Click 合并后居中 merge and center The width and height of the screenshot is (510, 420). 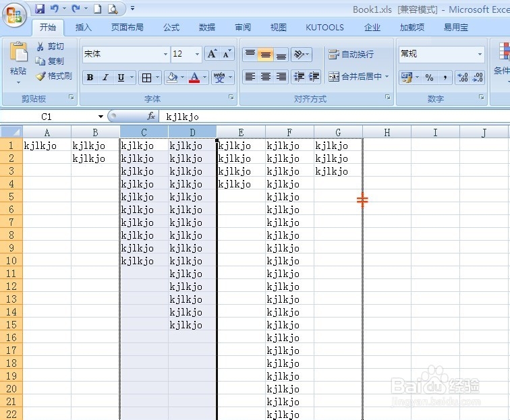pos(355,77)
